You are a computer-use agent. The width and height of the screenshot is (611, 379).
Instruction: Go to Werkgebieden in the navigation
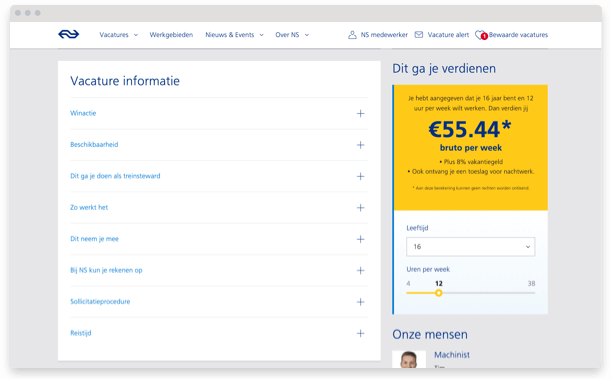171,35
